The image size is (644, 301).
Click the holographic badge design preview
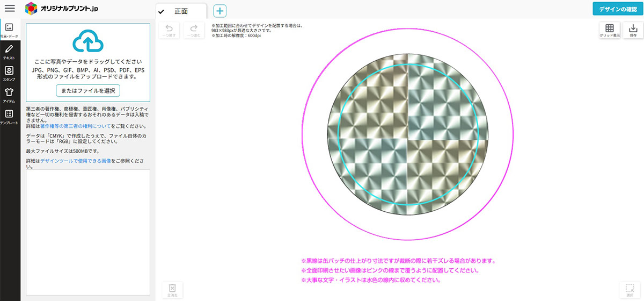[x=408, y=134]
